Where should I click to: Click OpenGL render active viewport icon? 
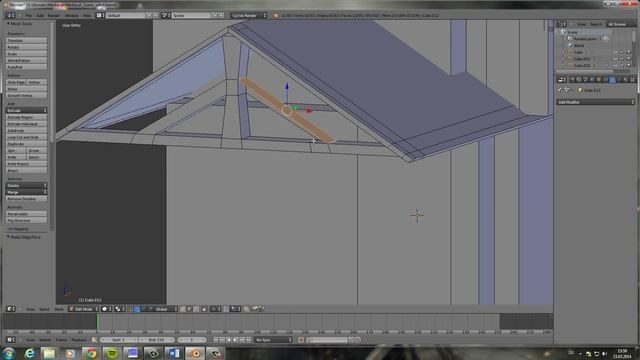[255, 309]
